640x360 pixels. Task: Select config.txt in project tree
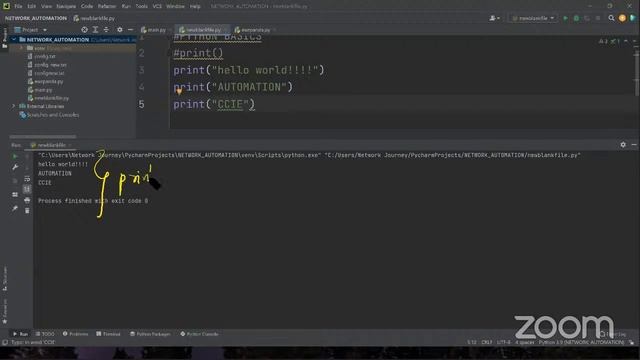point(41,56)
